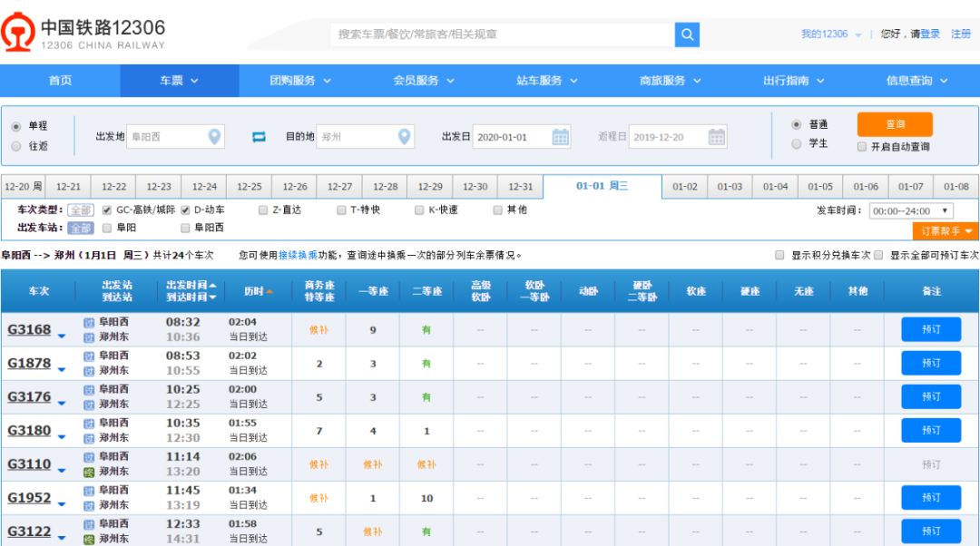
Task: Check the 显示积分兑换车次 option
Action: [x=780, y=255]
